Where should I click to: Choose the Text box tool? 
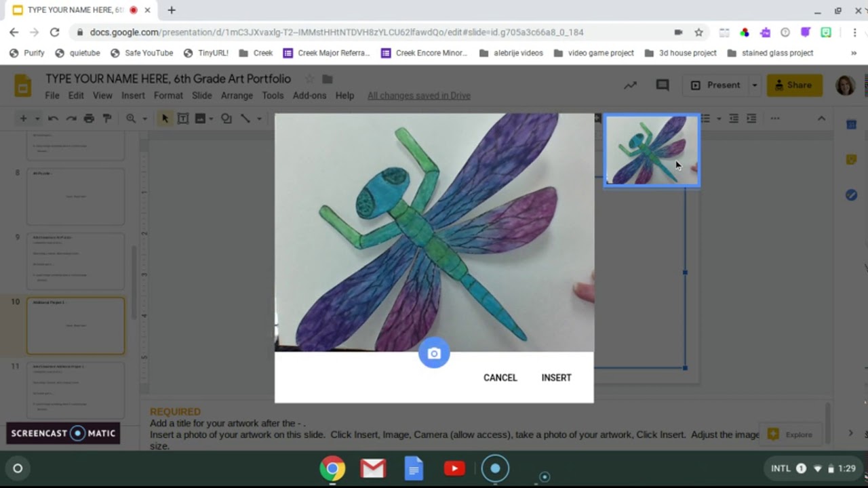coord(183,119)
